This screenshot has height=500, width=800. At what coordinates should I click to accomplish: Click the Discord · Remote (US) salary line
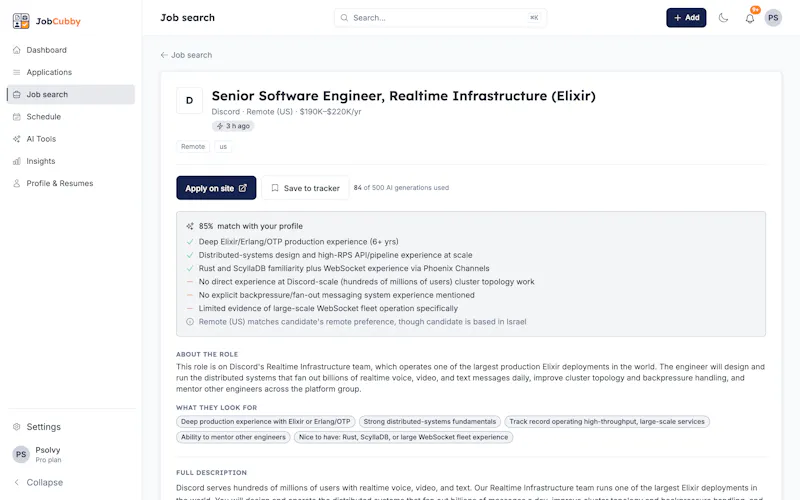point(286,112)
